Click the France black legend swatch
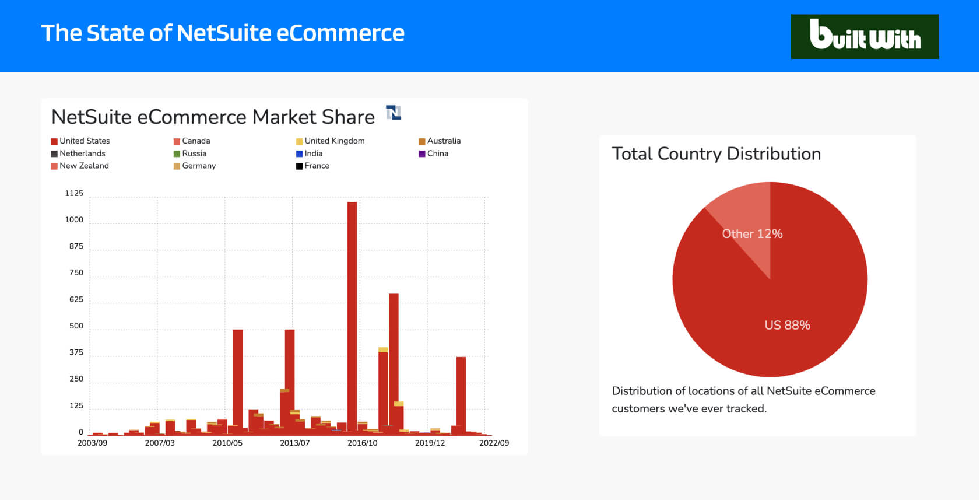 click(299, 166)
